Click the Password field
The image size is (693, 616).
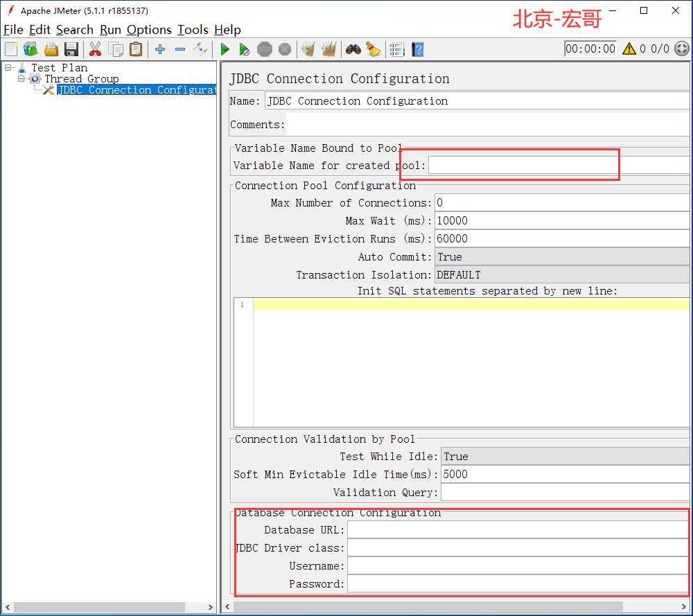click(x=518, y=584)
